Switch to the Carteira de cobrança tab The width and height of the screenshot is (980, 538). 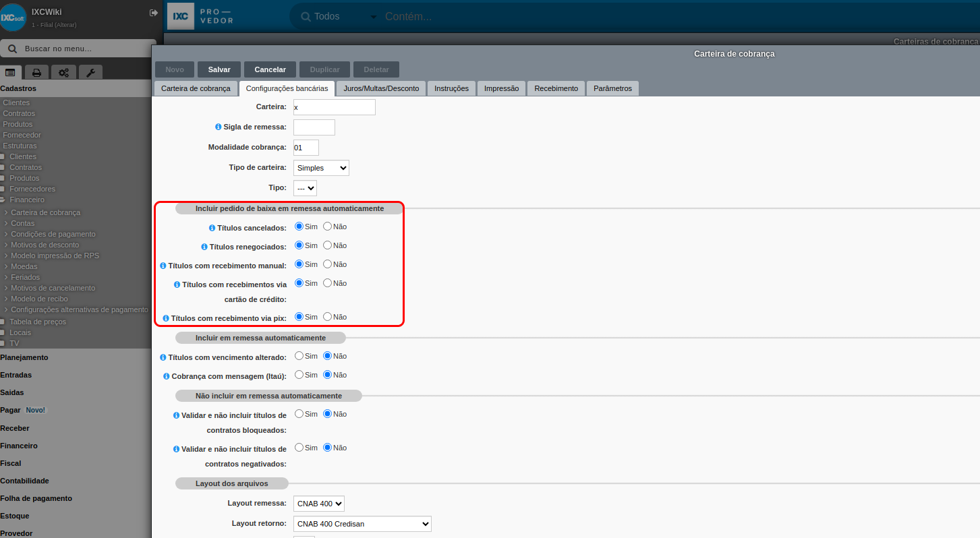196,88
